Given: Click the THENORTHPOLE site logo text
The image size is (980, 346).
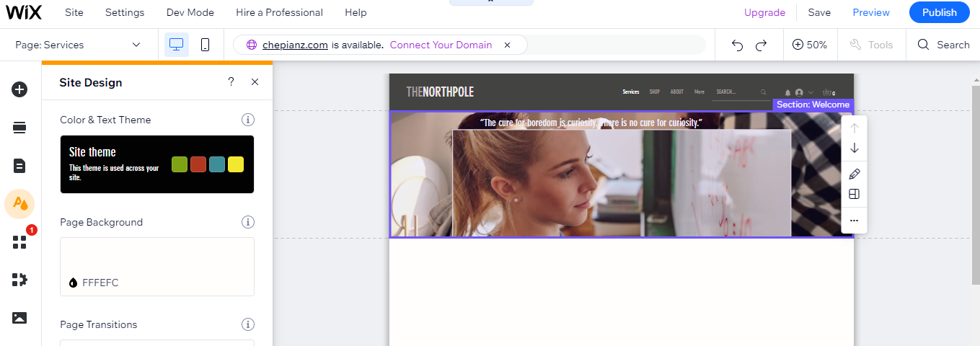Looking at the screenshot, I should pyautogui.click(x=440, y=92).
